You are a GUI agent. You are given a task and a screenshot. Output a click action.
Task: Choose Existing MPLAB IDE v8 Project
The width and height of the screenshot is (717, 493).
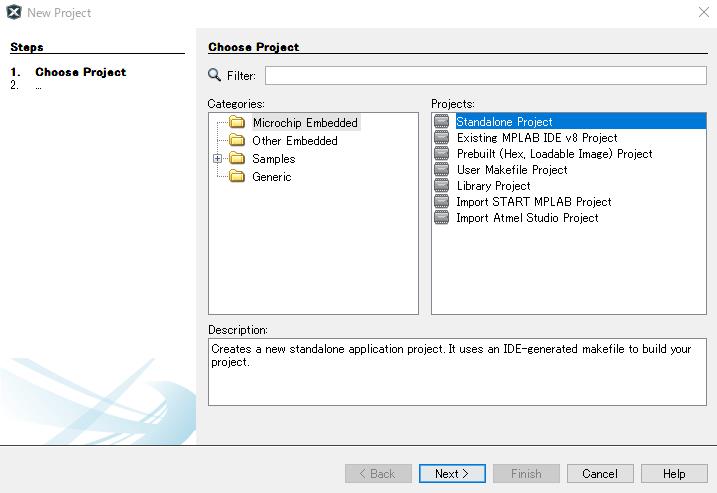click(537, 138)
